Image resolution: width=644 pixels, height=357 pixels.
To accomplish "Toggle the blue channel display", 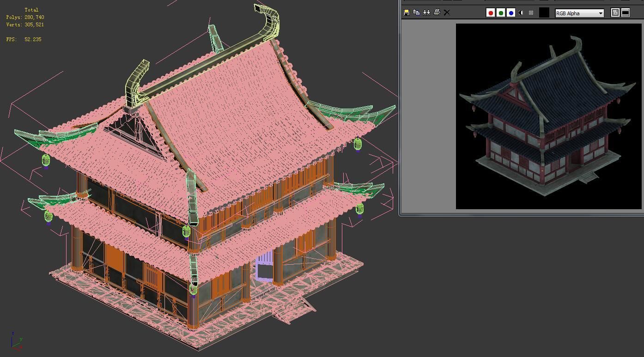I will click(511, 13).
